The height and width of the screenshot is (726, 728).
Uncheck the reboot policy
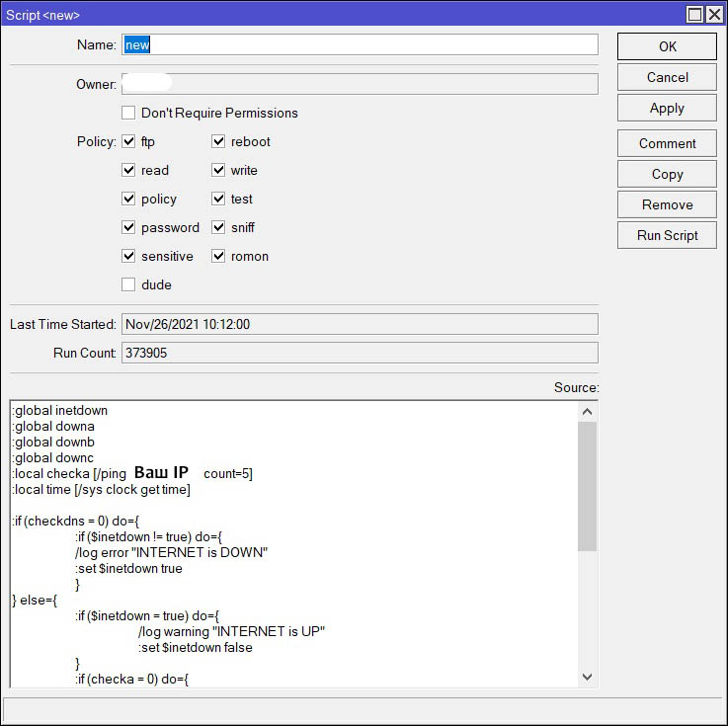coord(218,141)
